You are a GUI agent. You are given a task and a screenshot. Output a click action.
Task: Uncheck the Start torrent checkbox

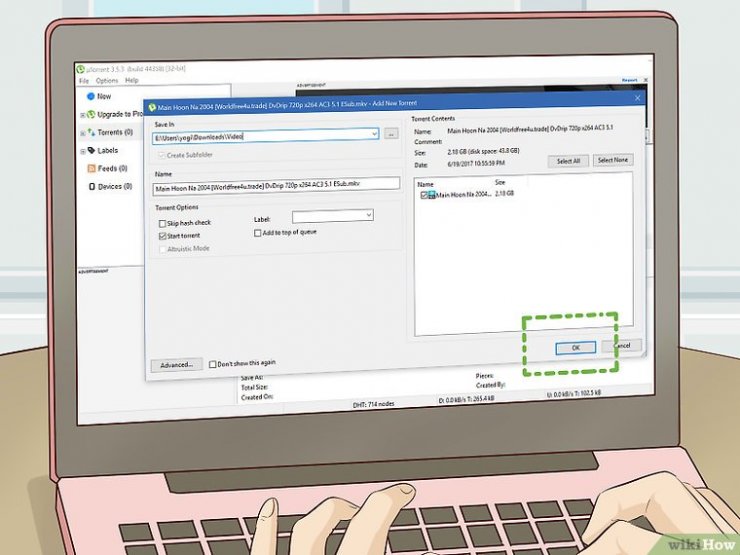point(162,236)
